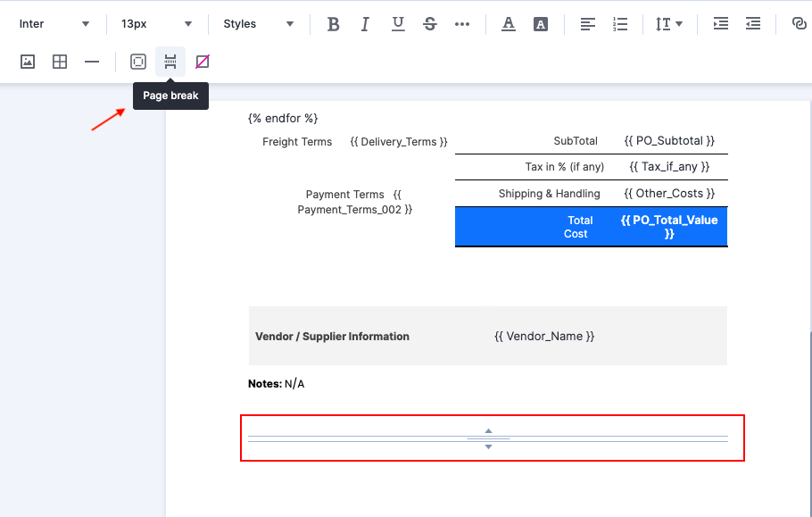Decrease indent of the paragraph

tap(753, 24)
